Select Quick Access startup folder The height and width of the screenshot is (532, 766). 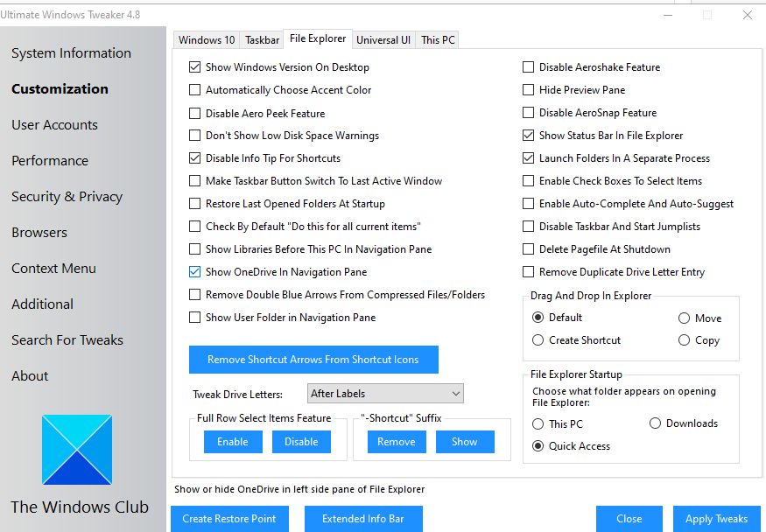[x=538, y=446]
